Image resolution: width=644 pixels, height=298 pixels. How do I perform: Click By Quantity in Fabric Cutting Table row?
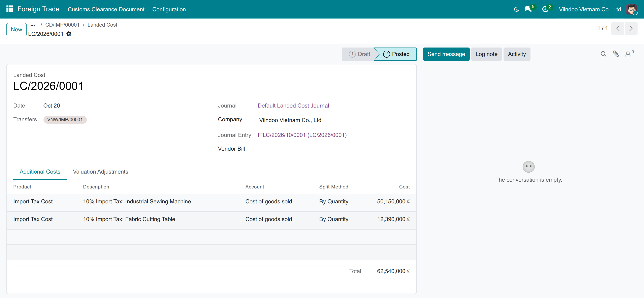click(x=333, y=219)
